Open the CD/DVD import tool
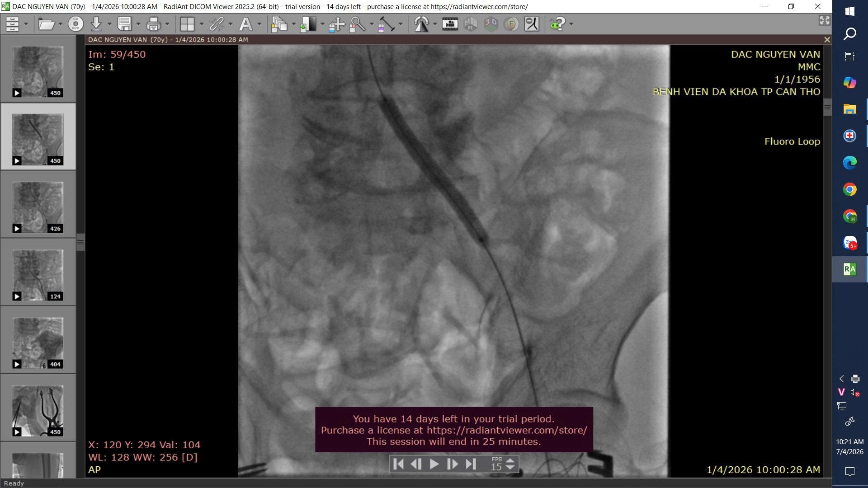Screen dimensions: 868x488 tap(75, 24)
